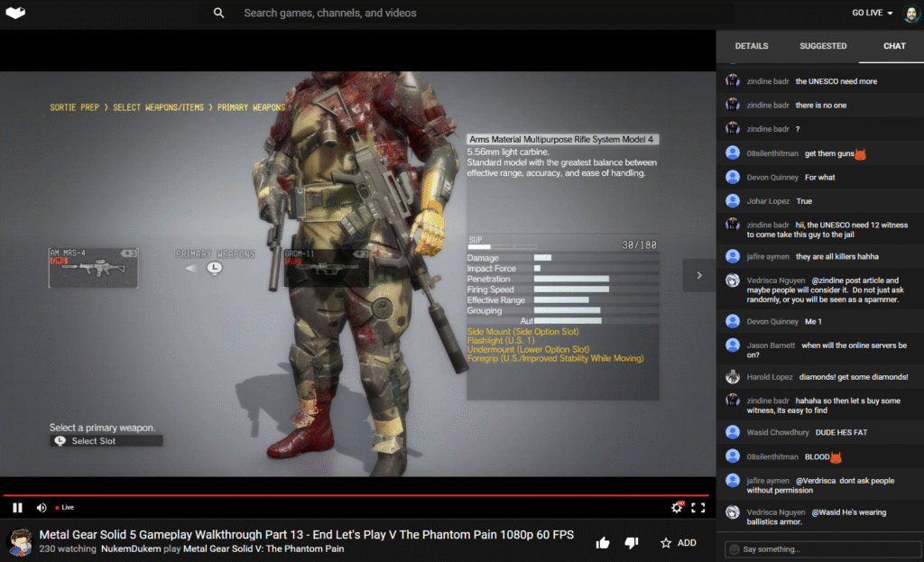
Task: Open the NukemDukem channel link
Action: click(131, 548)
